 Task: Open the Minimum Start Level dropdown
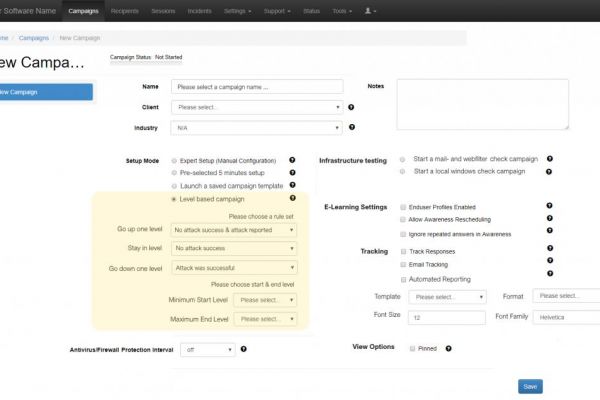coord(266,299)
